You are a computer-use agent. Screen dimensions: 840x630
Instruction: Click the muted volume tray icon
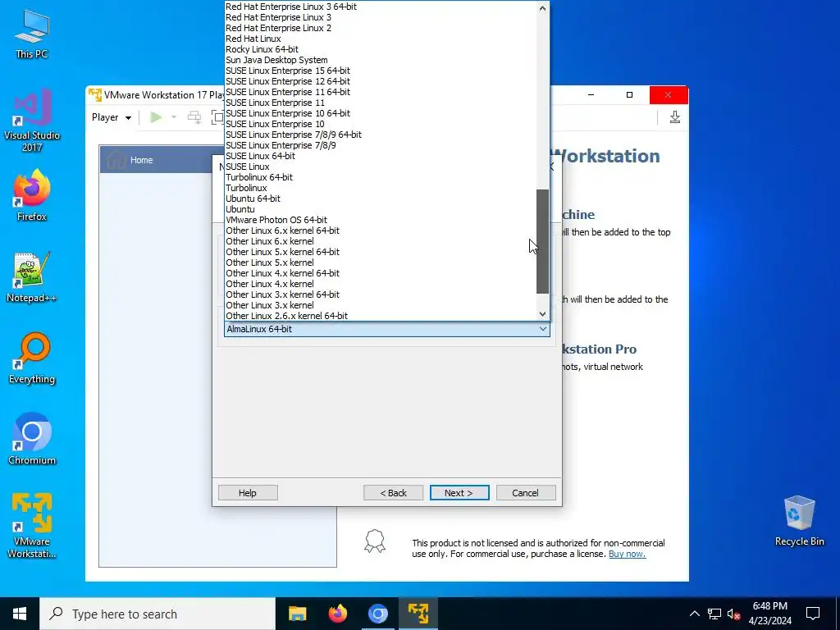734,614
